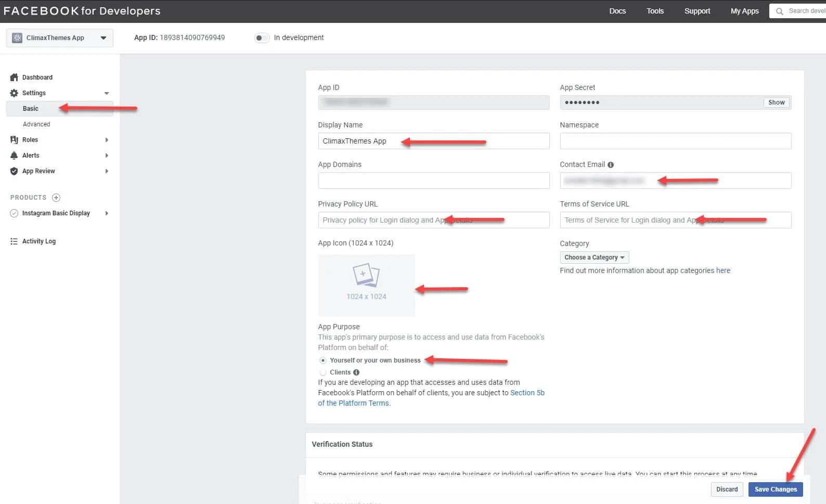Expand the Roles submenu arrow
Image resolution: width=826 pixels, height=504 pixels.
(x=107, y=140)
